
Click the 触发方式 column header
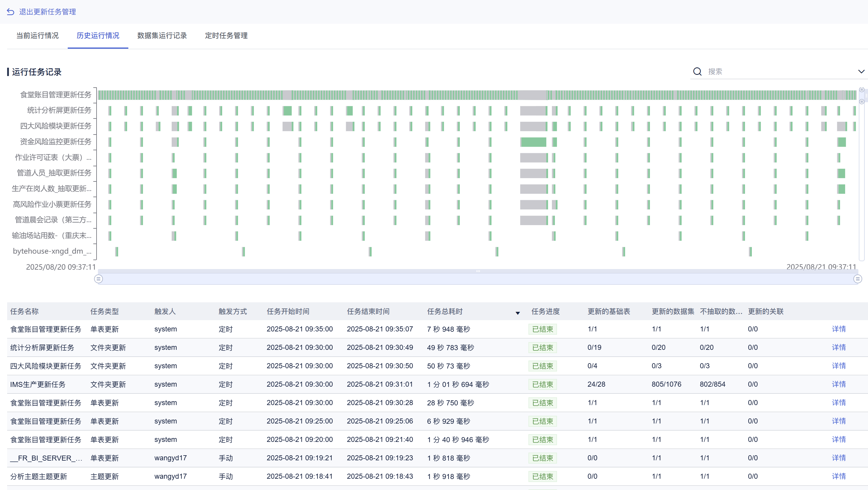233,311
